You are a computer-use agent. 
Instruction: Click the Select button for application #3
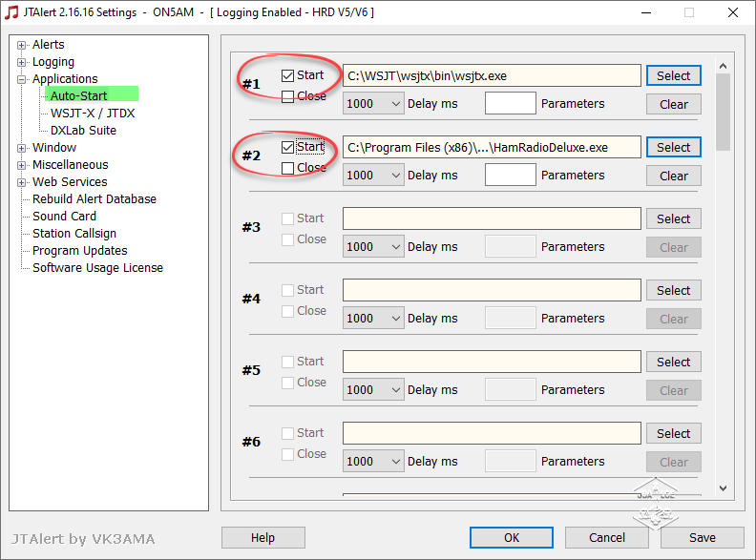tap(674, 218)
